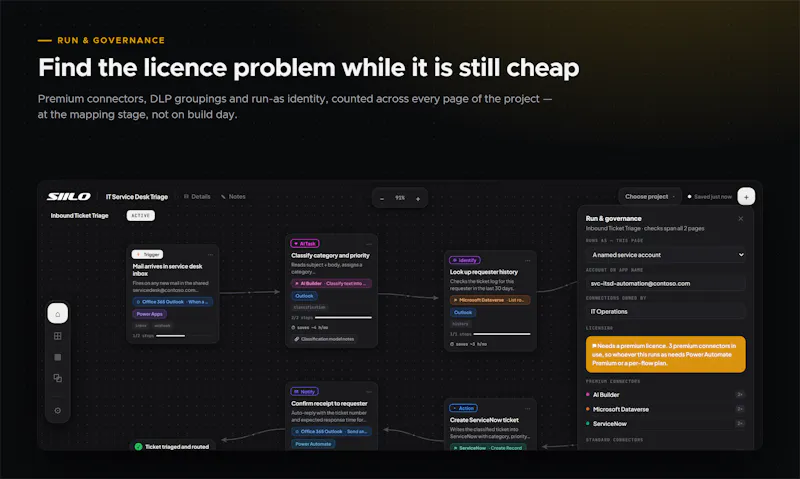Click the AI Task badge

pyautogui.click(x=305, y=244)
